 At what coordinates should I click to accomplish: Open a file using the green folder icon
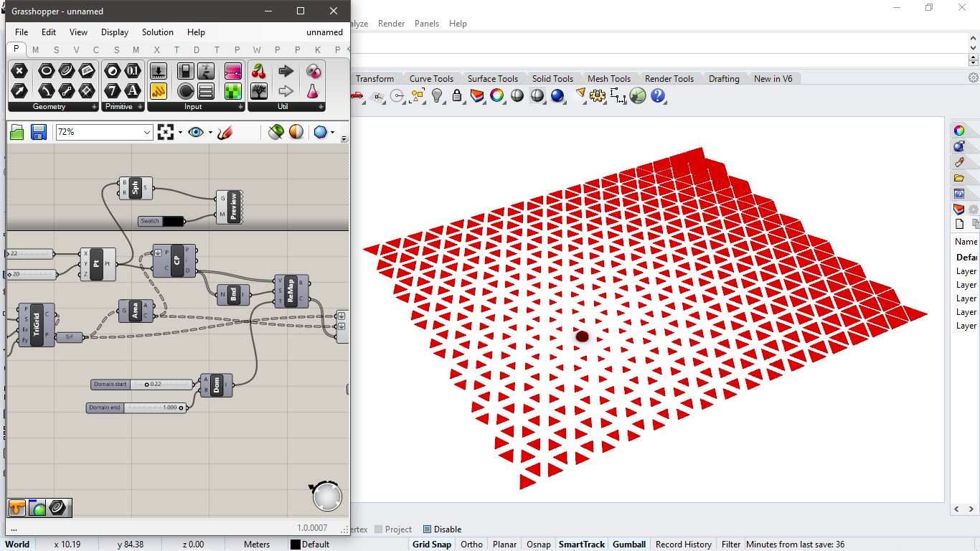16,132
